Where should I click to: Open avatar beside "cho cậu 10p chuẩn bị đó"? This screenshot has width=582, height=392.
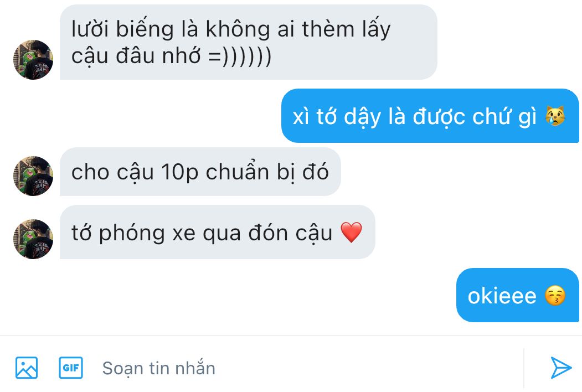pos(33,176)
